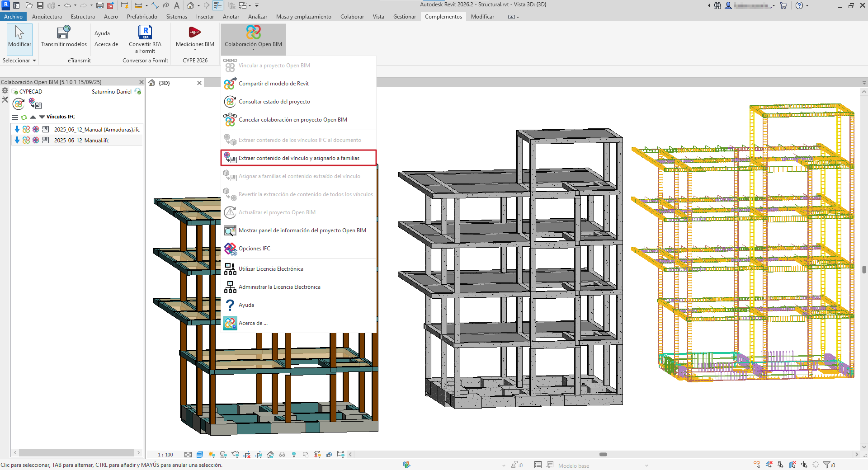Image resolution: width=868 pixels, height=470 pixels.
Task: Click the view scale 1 : 100
Action: 165,455
